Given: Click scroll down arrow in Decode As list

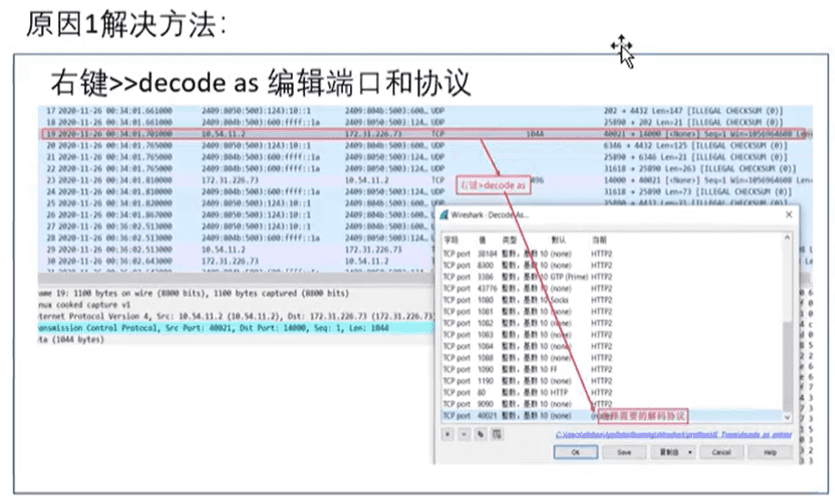Looking at the screenshot, I should tap(787, 416).
